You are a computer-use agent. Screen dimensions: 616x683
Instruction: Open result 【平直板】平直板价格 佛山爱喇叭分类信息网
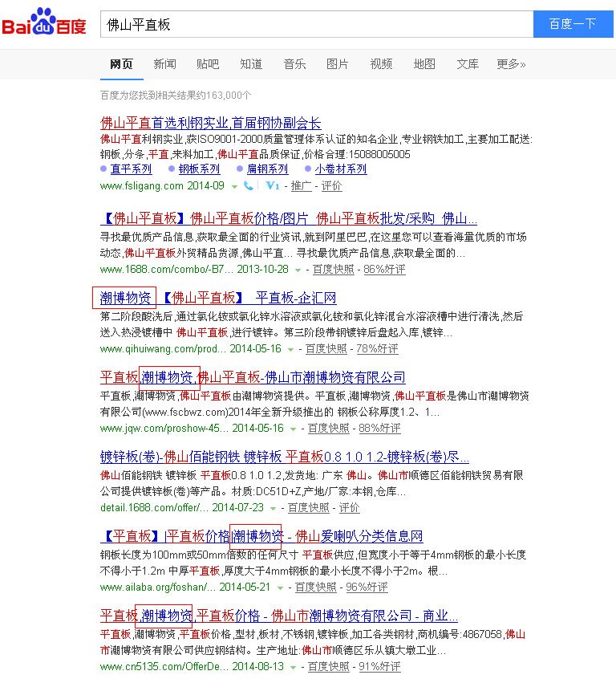261,536
